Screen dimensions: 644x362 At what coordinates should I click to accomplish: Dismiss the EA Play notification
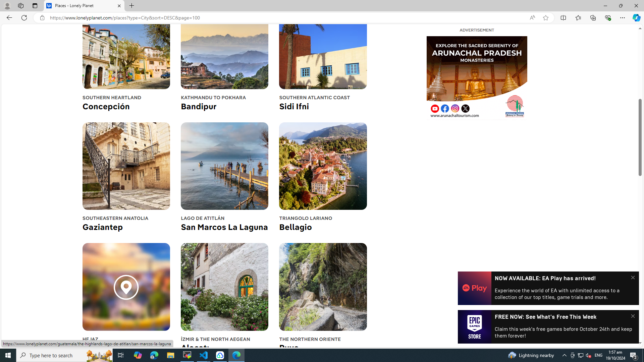tap(633, 278)
